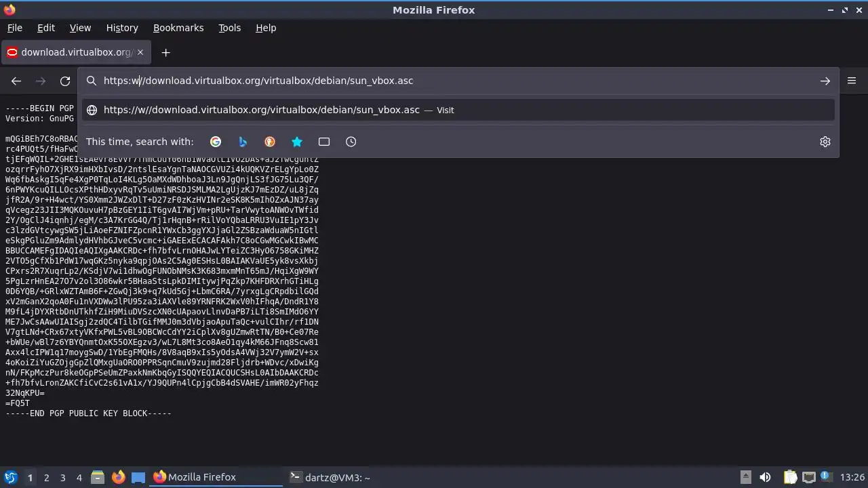Image resolution: width=868 pixels, height=488 pixels.
Task: Visit the suggested sun_vbox.asc URL
Action: tap(458, 110)
